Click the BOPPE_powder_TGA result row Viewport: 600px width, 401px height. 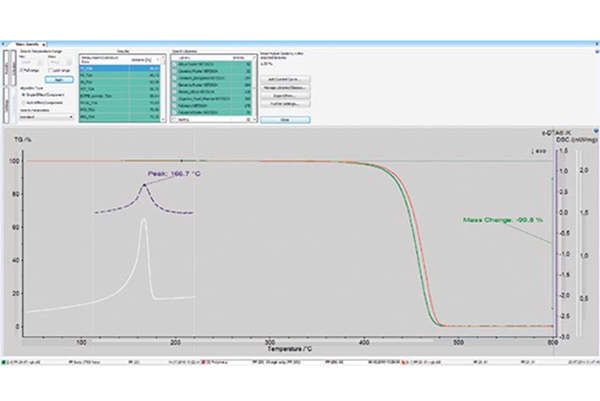119,96
